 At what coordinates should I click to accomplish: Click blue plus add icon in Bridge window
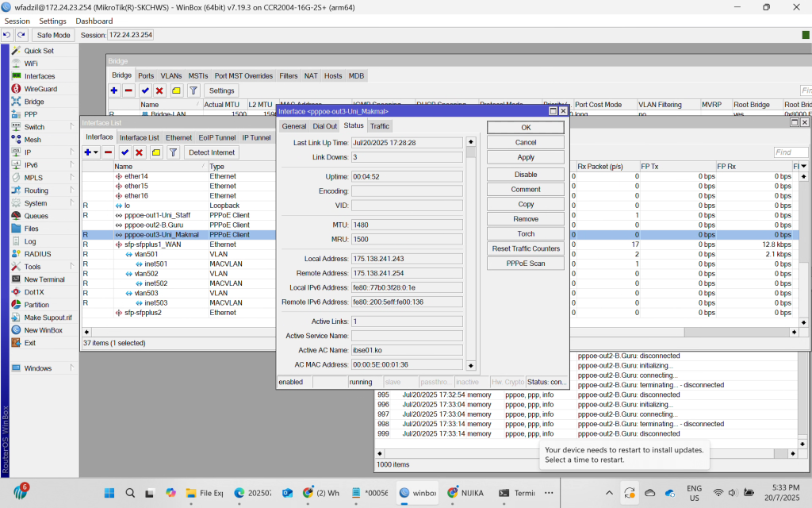(x=114, y=90)
